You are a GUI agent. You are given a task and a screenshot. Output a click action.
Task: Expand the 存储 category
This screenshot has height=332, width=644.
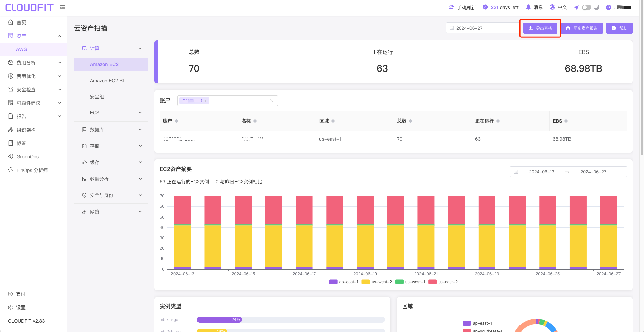(111, 146)
